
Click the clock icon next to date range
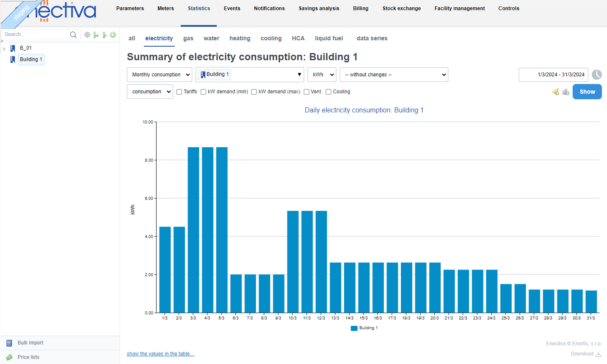[x=597, y=75]
